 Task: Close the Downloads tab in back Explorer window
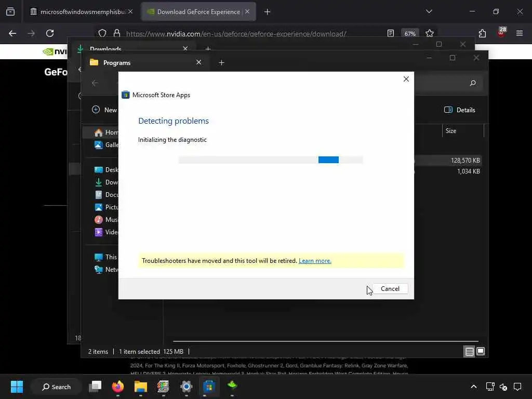[185, 48]
